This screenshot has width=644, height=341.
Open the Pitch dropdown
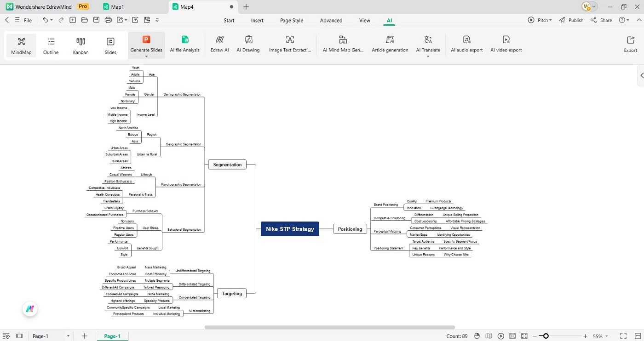pos(540,20)
